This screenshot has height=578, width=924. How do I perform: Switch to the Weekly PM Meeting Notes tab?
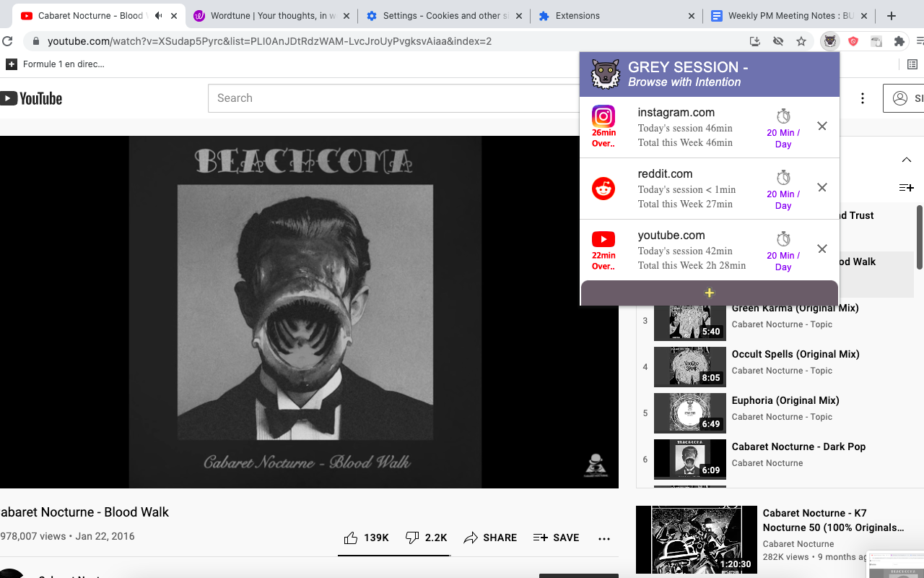(788, 16)
